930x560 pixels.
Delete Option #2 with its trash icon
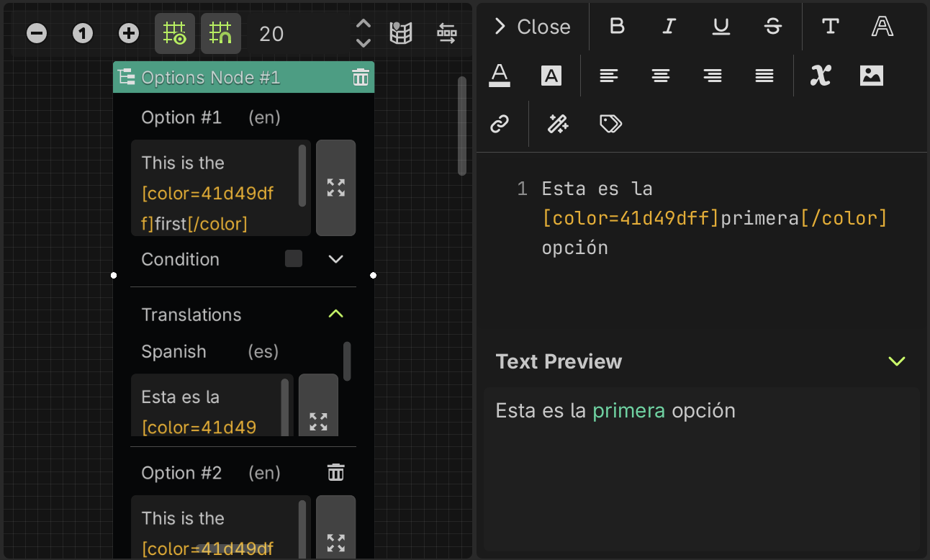click(x=336, y=472)
